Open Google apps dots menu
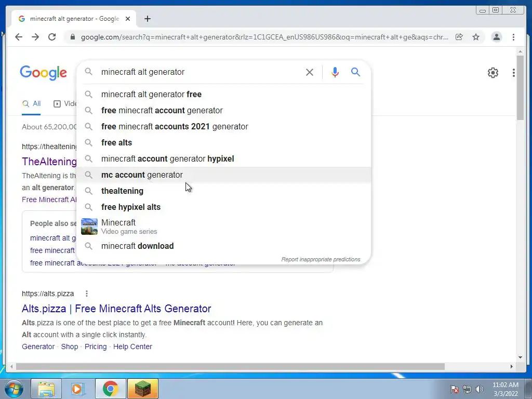Viewport: 532px width, 399px height. coord(514,73)
